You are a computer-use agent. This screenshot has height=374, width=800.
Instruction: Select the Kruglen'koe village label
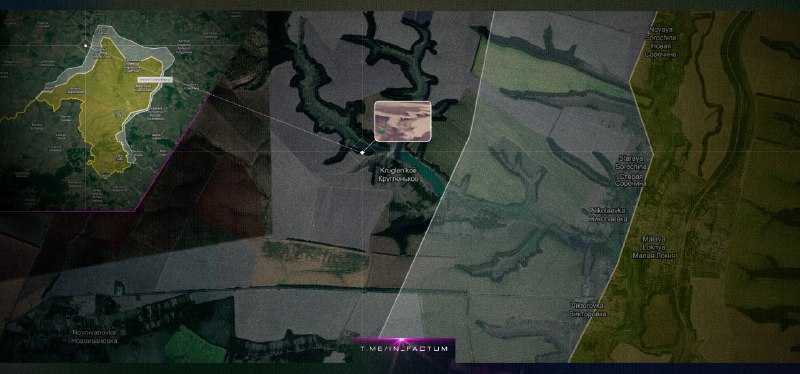399,174
